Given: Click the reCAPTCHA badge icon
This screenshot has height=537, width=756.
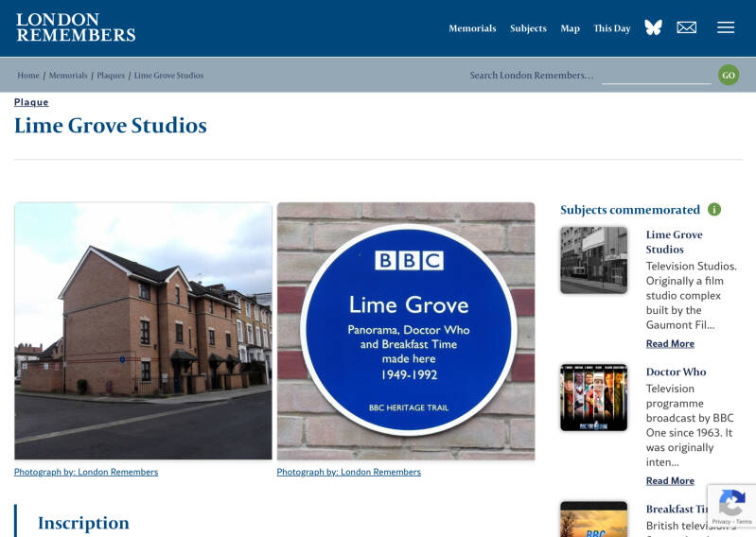Looking at the screenshot, I should (x=732, y=503).
